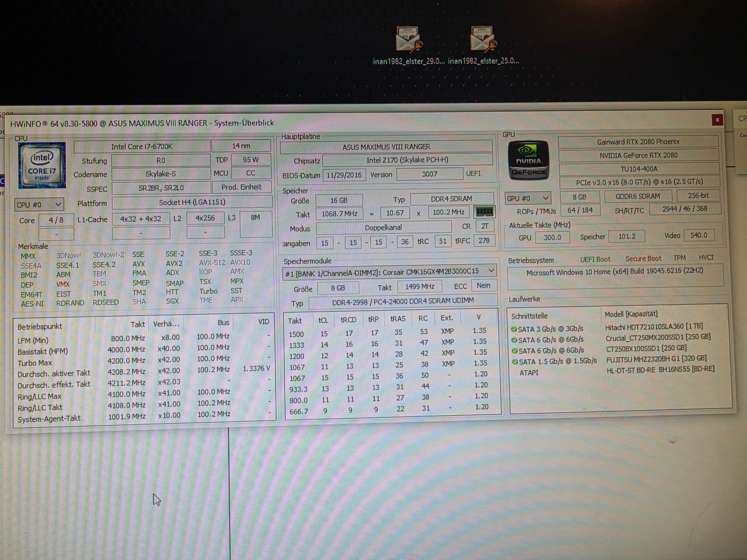Screen dimensions: 747x560
Task: Click status icon for SATA 1.5 Gb/s drive
Action: click(x=515, y=362)
